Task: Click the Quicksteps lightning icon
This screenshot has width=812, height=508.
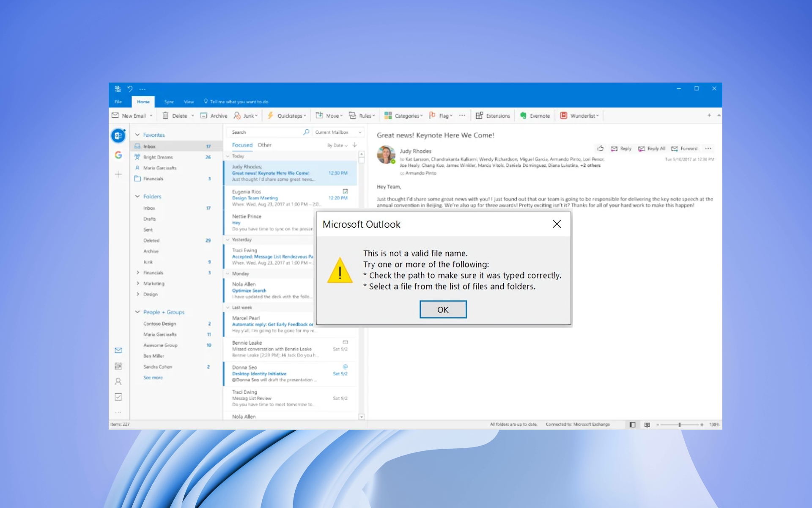Action: tap(271, 115)
